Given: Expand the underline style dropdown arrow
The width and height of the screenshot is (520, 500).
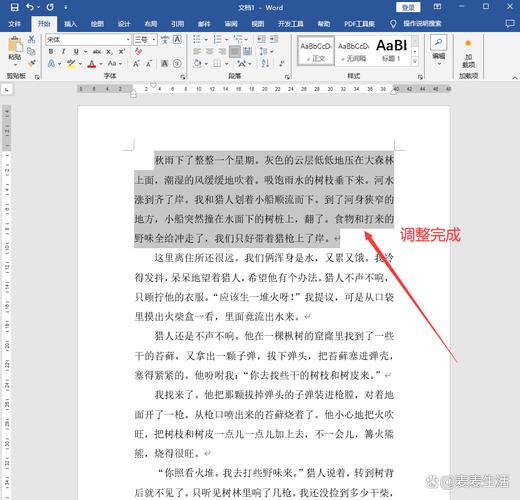Looking at the screenshot, I should click(x=85, y=51).
